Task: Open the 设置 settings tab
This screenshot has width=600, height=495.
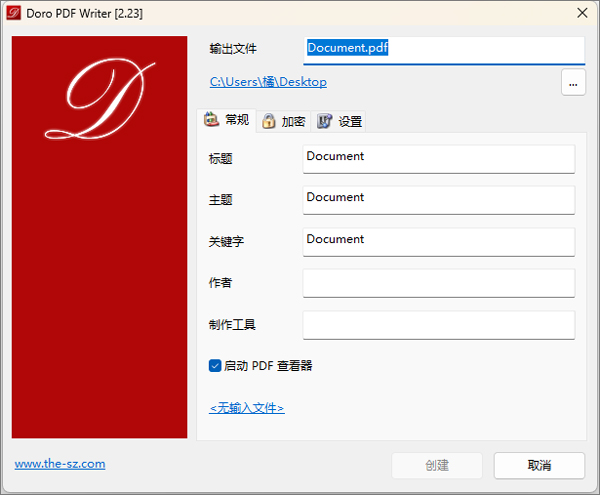Action: (x=339, y=122)
